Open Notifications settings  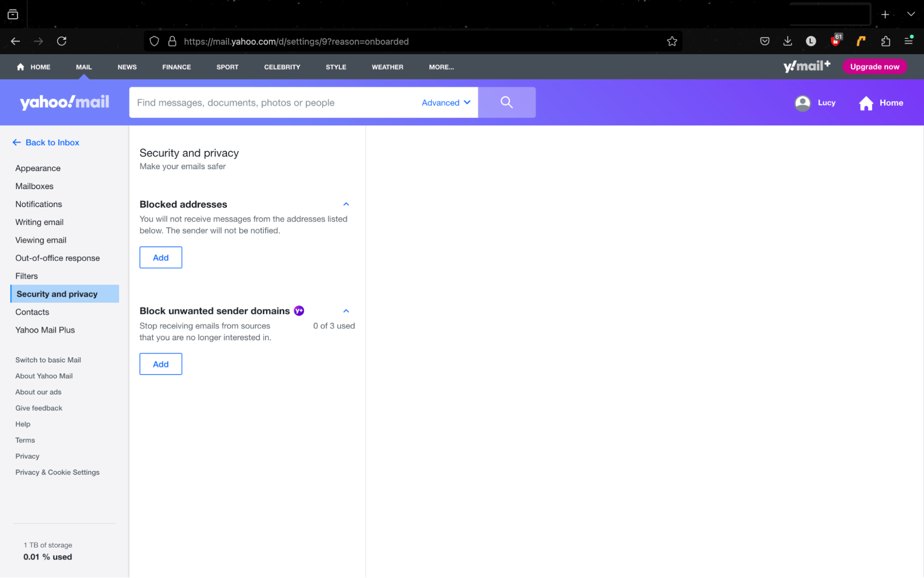(38, 204)
